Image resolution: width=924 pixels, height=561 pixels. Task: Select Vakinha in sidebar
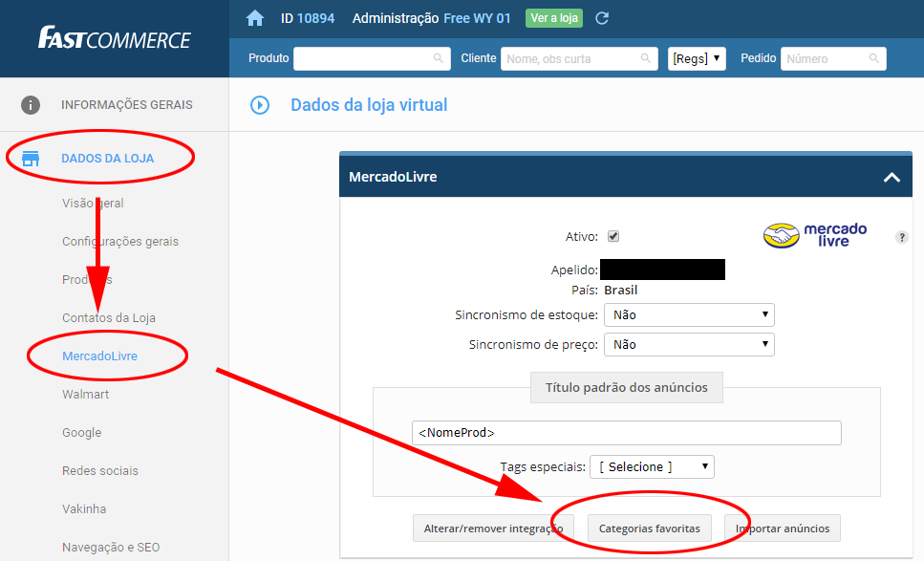click(x=84, y=509)
